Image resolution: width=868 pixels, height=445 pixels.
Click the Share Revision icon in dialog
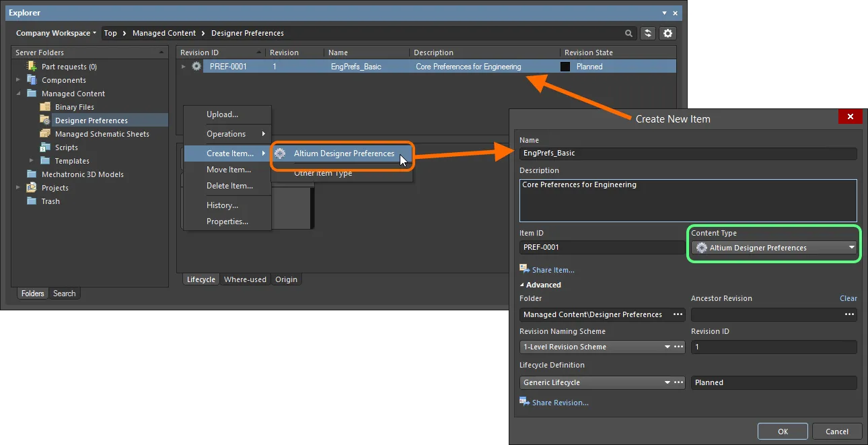[x=524, y=402]
